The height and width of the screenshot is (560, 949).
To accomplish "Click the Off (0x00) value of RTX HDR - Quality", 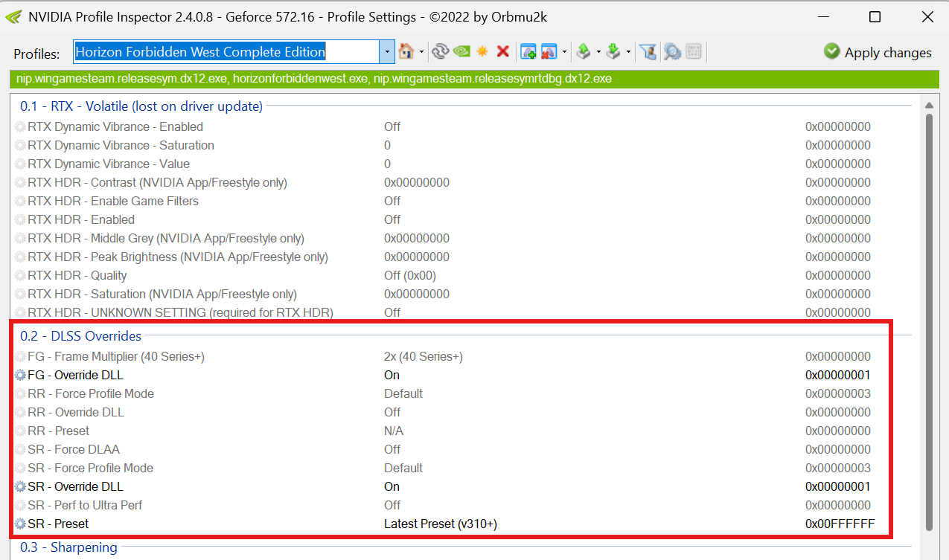I will [x=410, y=275].
